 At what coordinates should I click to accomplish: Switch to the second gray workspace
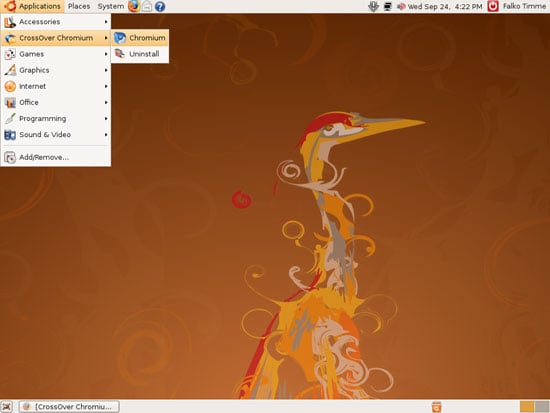542,407
